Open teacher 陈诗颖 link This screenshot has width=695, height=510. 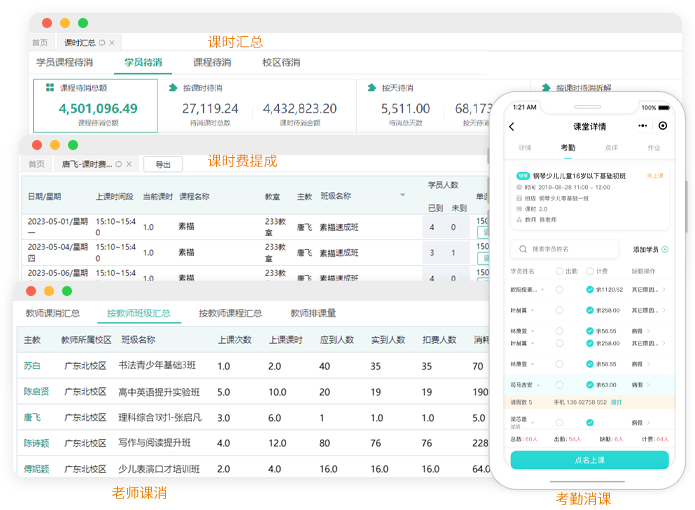(x=36, y=443)
